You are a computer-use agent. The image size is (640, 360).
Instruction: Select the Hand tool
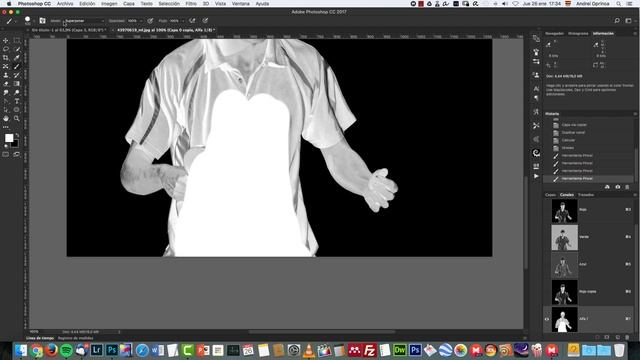[6, 118]
